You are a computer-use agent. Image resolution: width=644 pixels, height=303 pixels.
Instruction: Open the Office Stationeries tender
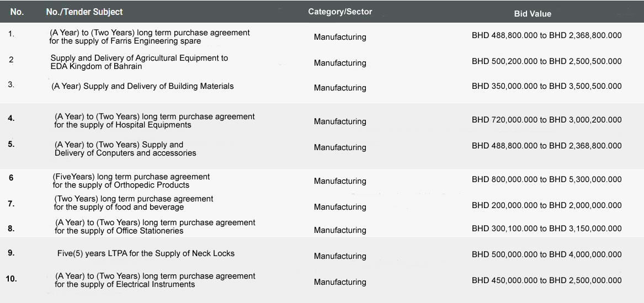click(x=155, y=227)
